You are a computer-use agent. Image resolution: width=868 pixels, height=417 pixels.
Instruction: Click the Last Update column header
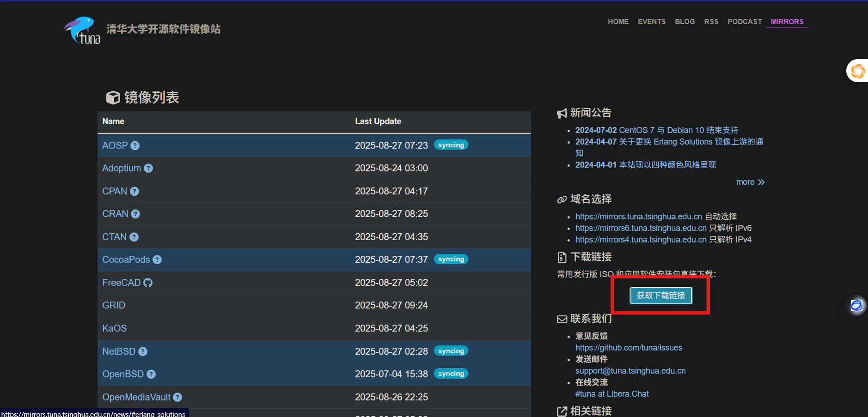click(x=378, y=121)
